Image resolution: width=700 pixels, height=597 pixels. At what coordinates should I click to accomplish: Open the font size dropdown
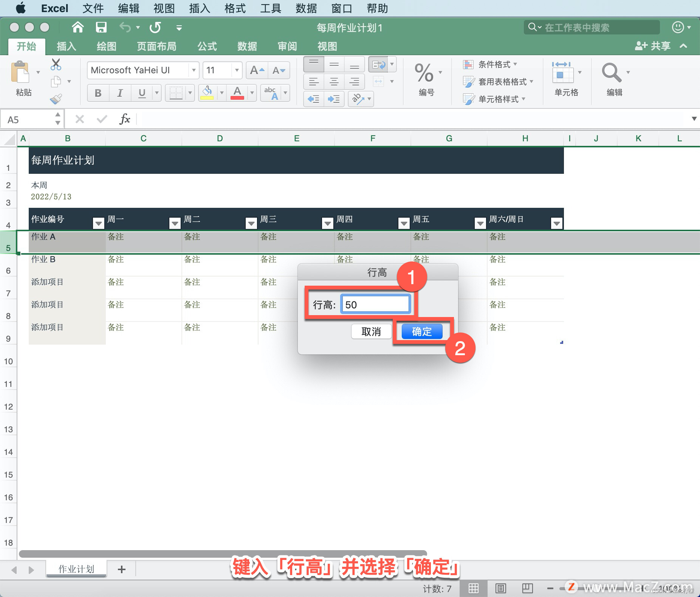point(237,70)
